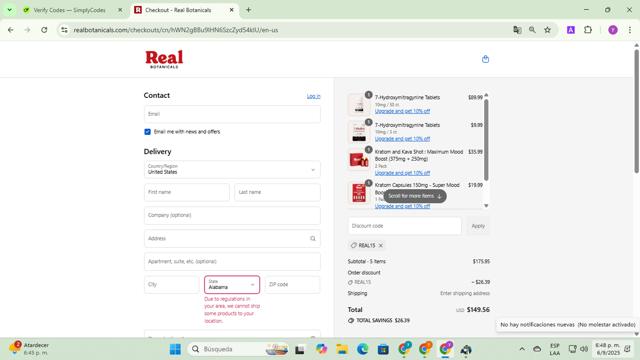Switch to the Verify Codes — SimplyCodes tab
Screen dimensions: 640x360
click(69, 10)
